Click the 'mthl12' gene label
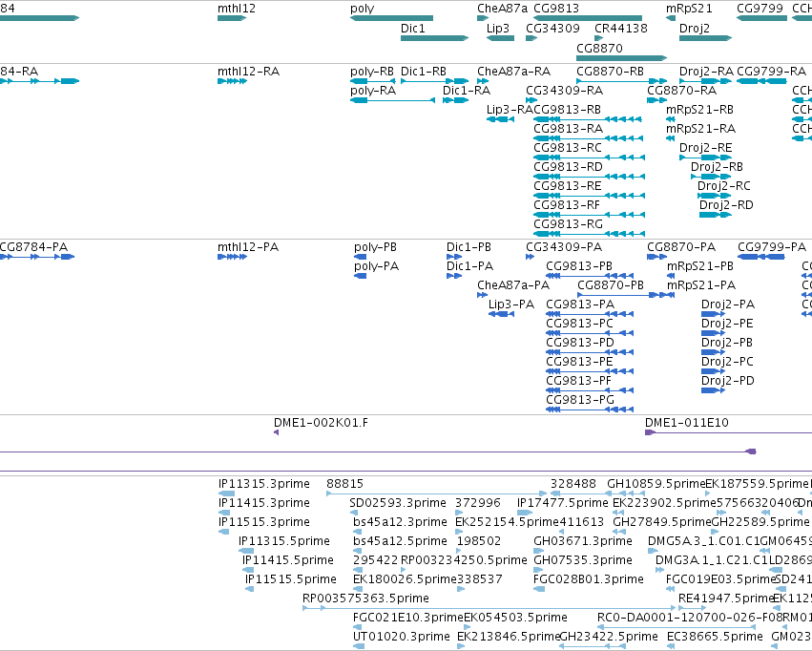The width and height of the screenshot is (812, 651). 236,9
